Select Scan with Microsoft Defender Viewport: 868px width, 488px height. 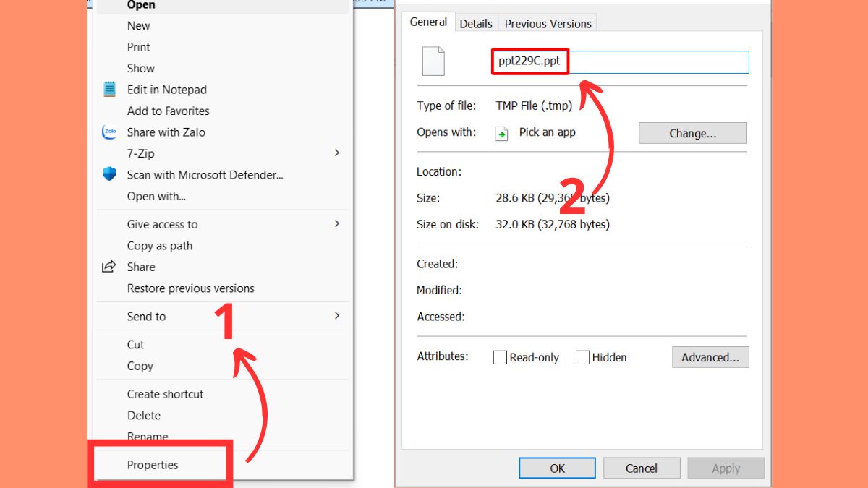205,174
